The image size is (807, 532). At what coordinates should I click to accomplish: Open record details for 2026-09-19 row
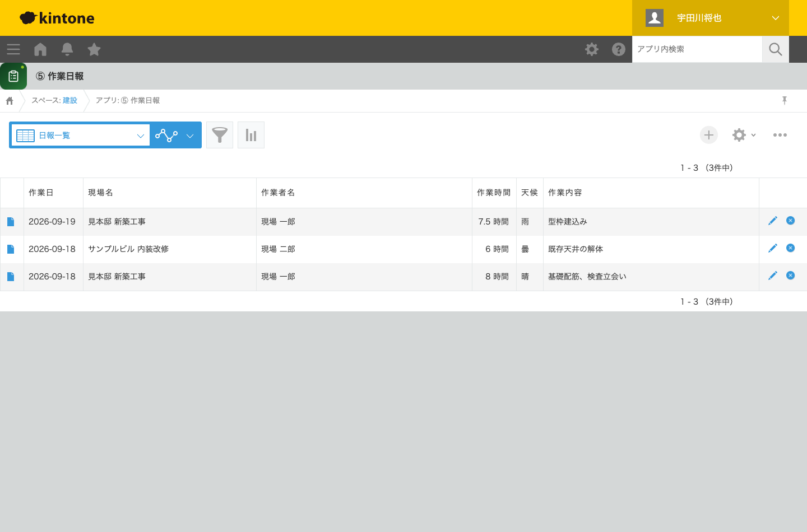coord(11,222)
